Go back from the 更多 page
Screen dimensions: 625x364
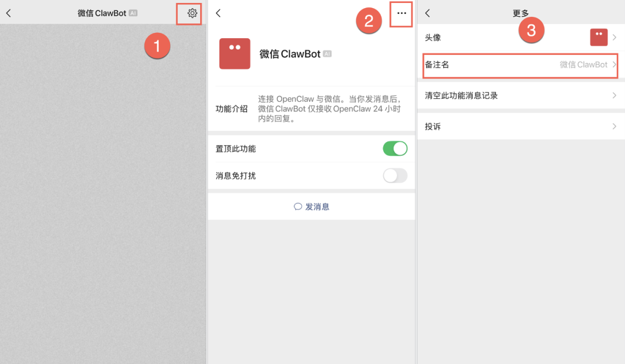coord(427,13)
